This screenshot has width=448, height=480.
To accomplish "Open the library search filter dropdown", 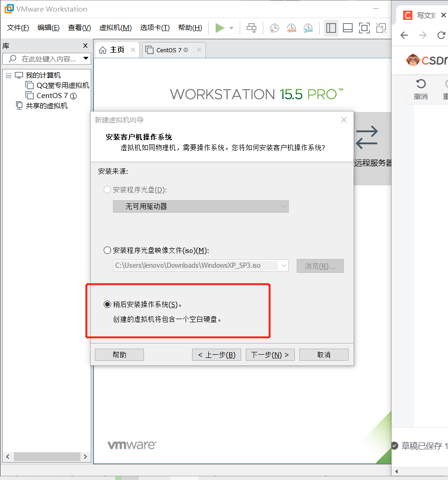I will click(86, 58).
